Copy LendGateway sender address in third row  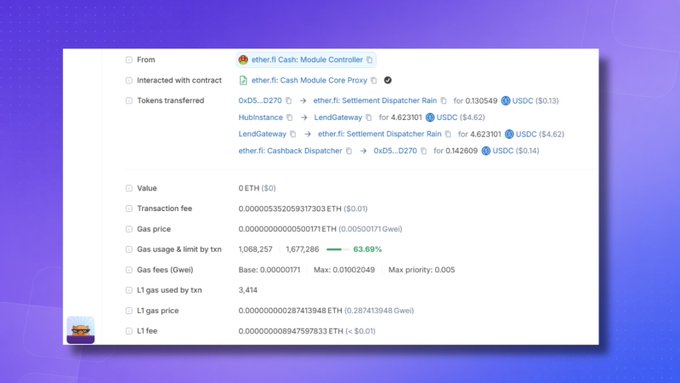pyautogui.click(x=293, y=134)
